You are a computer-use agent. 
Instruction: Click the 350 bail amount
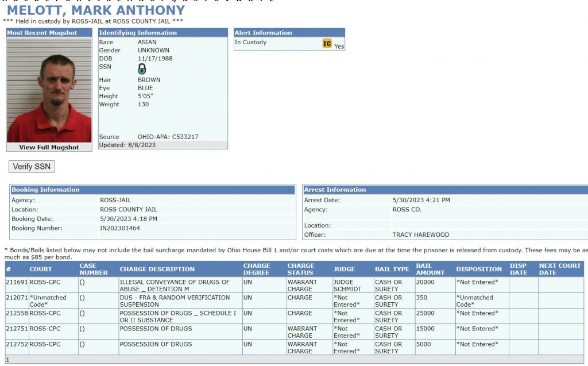coord(421,298)
